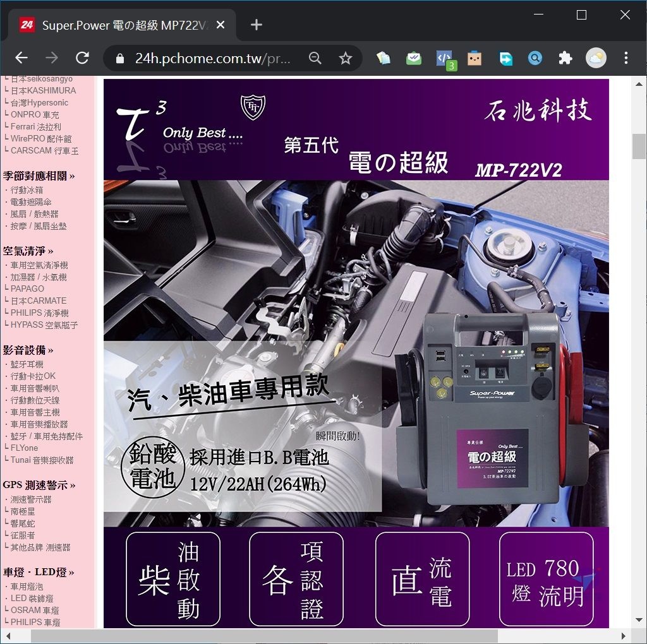
Task: Open GPS 測速警示 category heading
Action: [39, 486]
